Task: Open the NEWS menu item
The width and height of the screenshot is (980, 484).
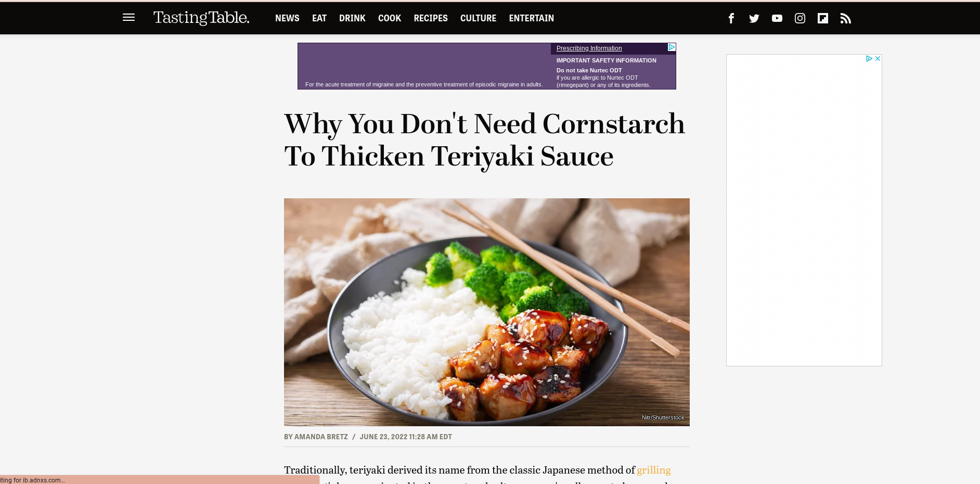Action: [x=287, y=18]
